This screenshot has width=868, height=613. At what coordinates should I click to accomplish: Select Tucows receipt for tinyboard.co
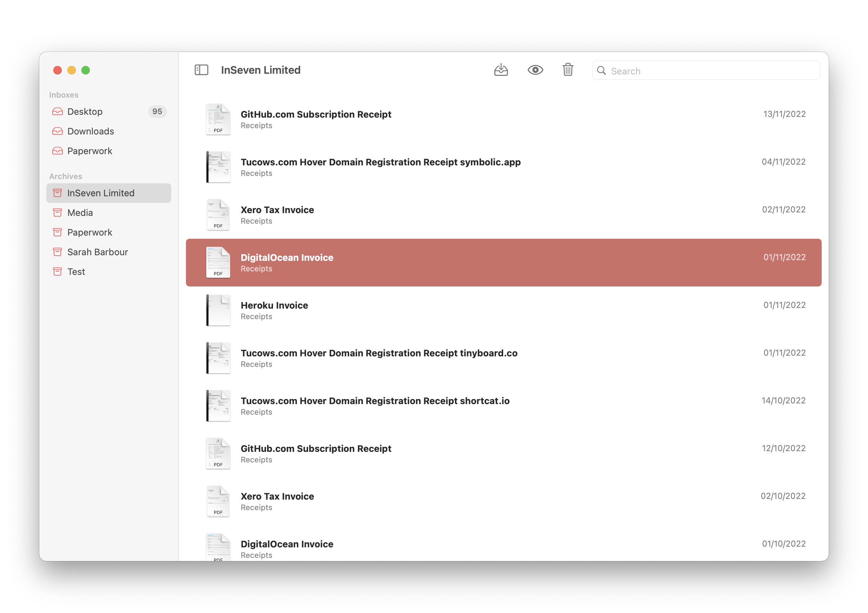point(503,358)
